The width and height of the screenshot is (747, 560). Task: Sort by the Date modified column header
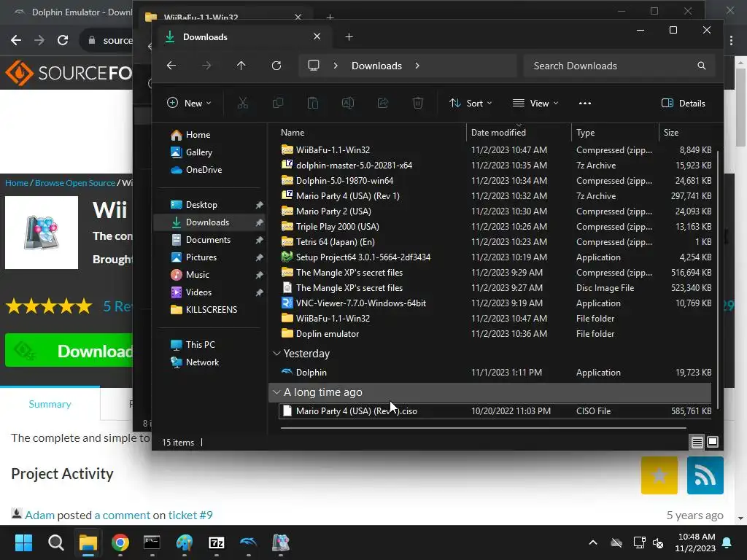(x=519, y=133)
